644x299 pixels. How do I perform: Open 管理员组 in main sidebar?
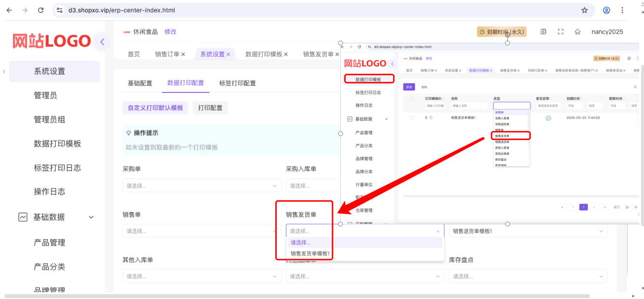49,119
